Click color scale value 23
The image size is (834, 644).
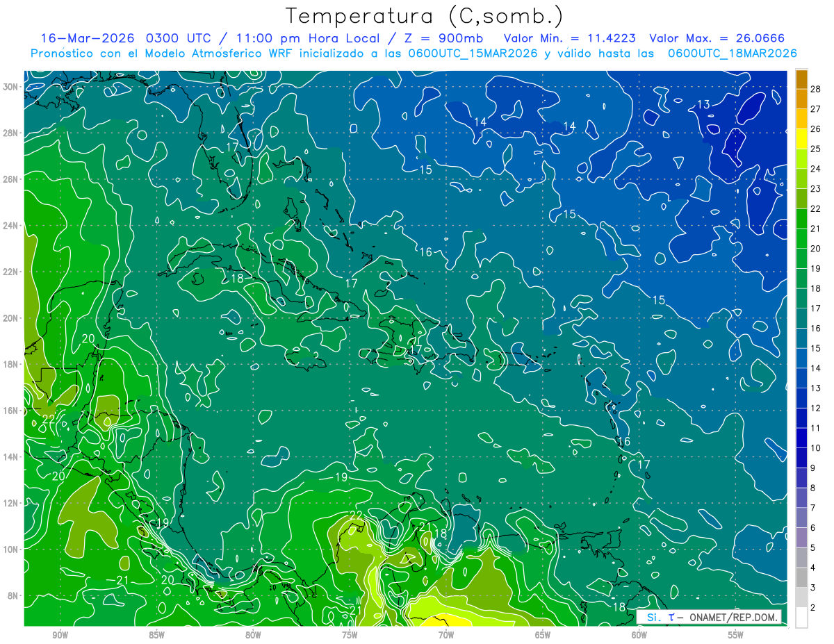point(815,188)
